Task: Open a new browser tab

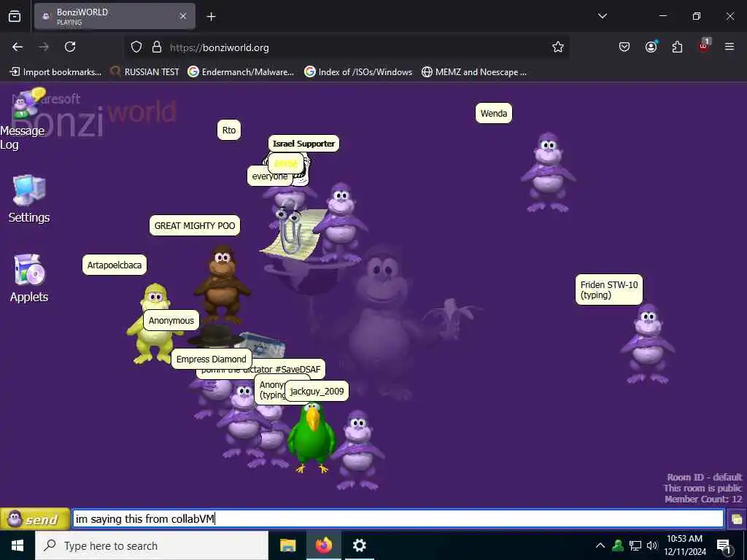Action: tap(211, 17)
